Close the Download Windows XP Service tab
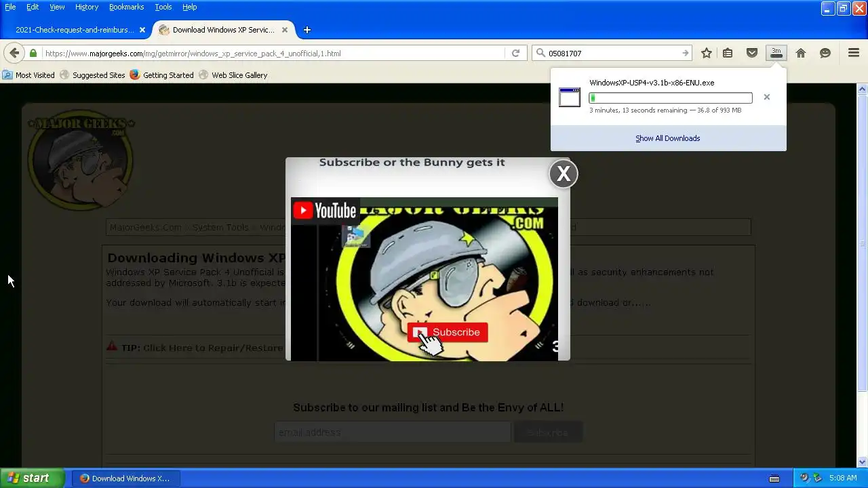 (285, 30)
